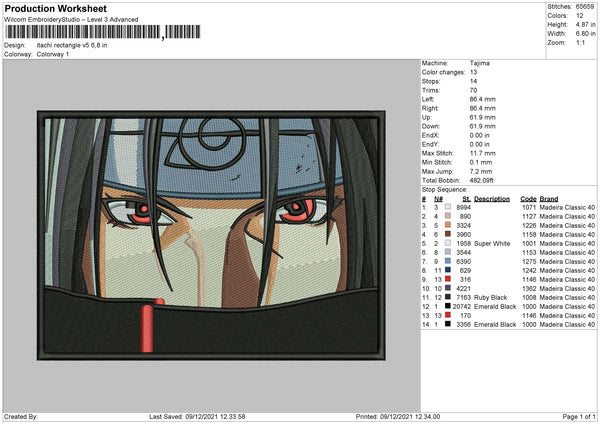The width and height of the screenshot is (600, 424).
Task: Click the brown color swatch in stop 4
Action: pos(448,234)
